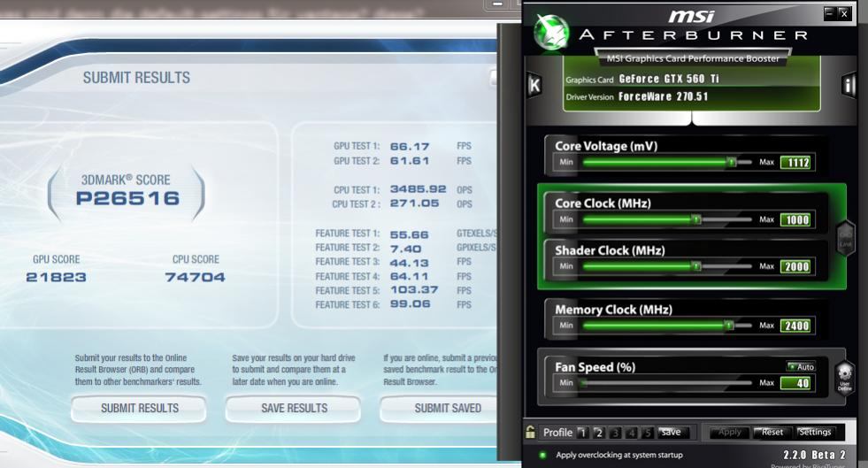
Task: Click the Core Clock slider handle
Action: point(696,219)
